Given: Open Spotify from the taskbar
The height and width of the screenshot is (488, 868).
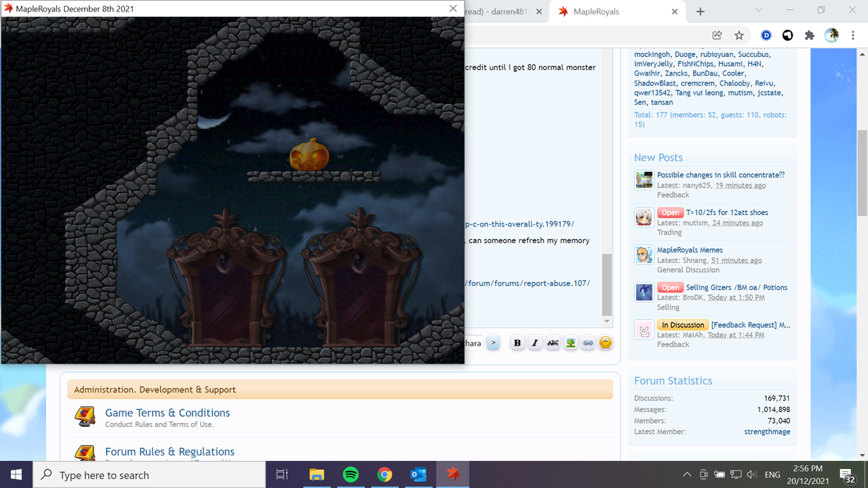Looking at the screenshot, I should [351, 474].
